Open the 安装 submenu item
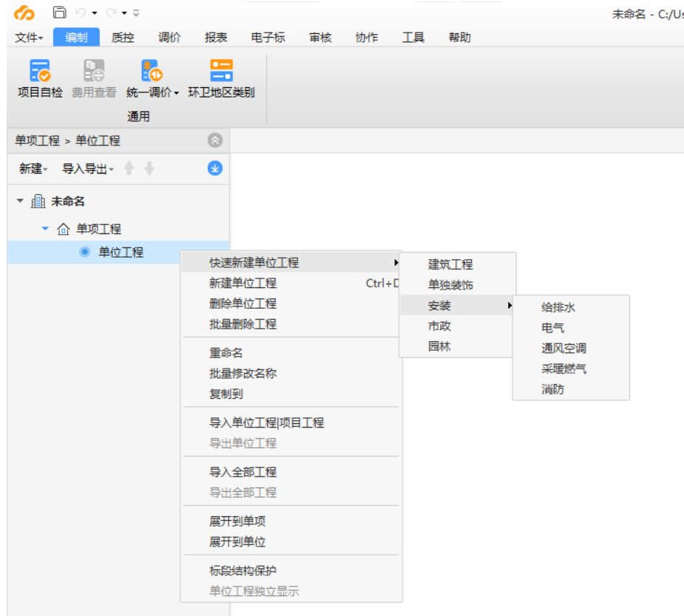684x616 pixels. click(x=457, y=305)
